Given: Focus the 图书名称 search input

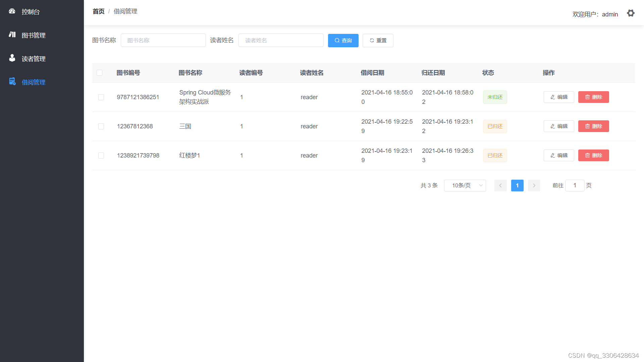Looking at the screenshot, I should 163,40.
